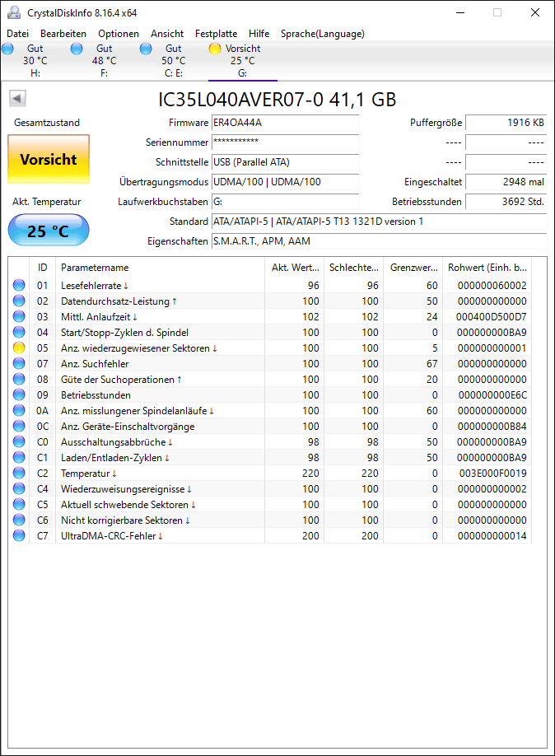Click status orb of Güte der Suchoperationen row

pyautogui.click(x=19, y=379)
